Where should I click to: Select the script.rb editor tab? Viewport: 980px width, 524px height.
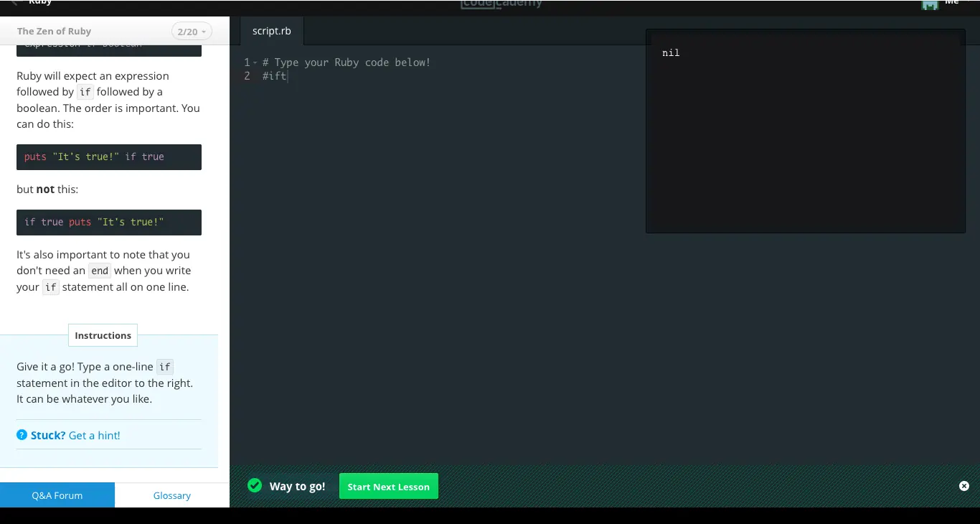tap(271, 32)
